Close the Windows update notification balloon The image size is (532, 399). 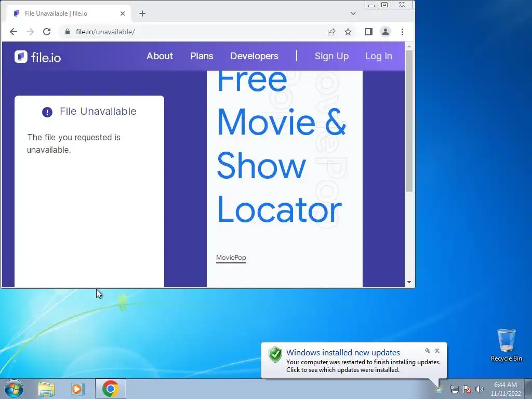point(437,351)
